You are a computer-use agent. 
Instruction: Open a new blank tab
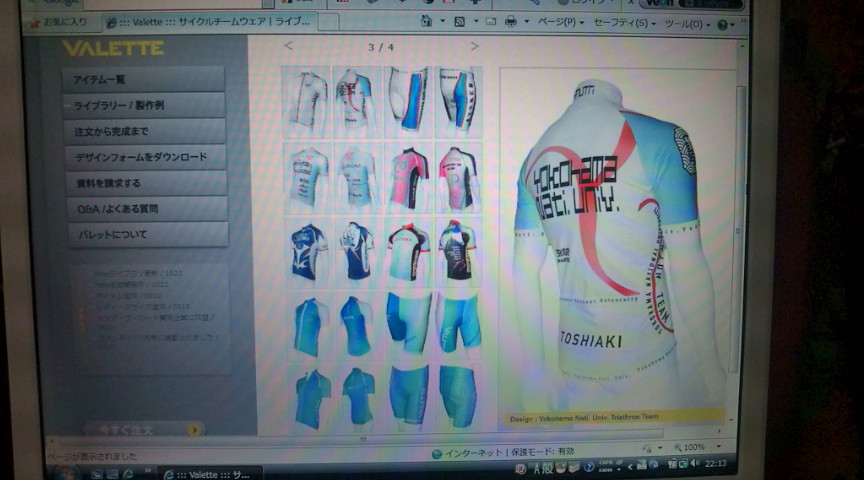[x=328, y=23]
